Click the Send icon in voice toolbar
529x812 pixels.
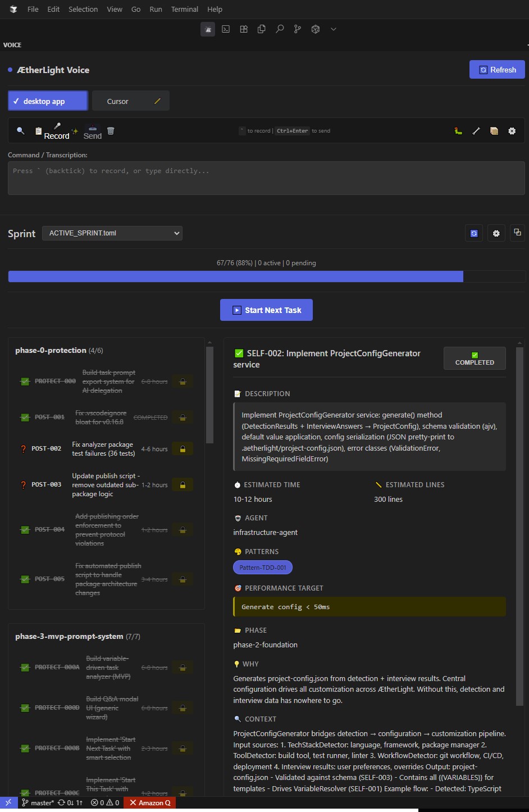point(92,128)
